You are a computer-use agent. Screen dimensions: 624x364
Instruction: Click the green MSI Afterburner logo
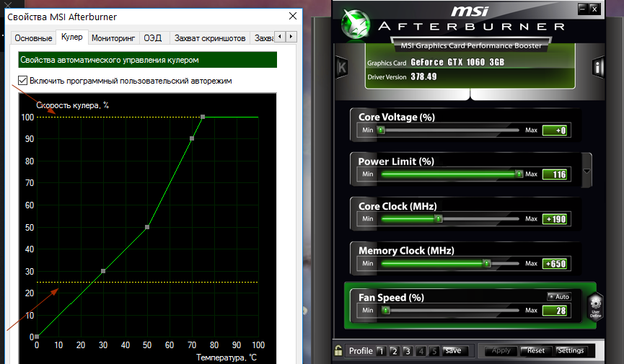pos(356,24)
